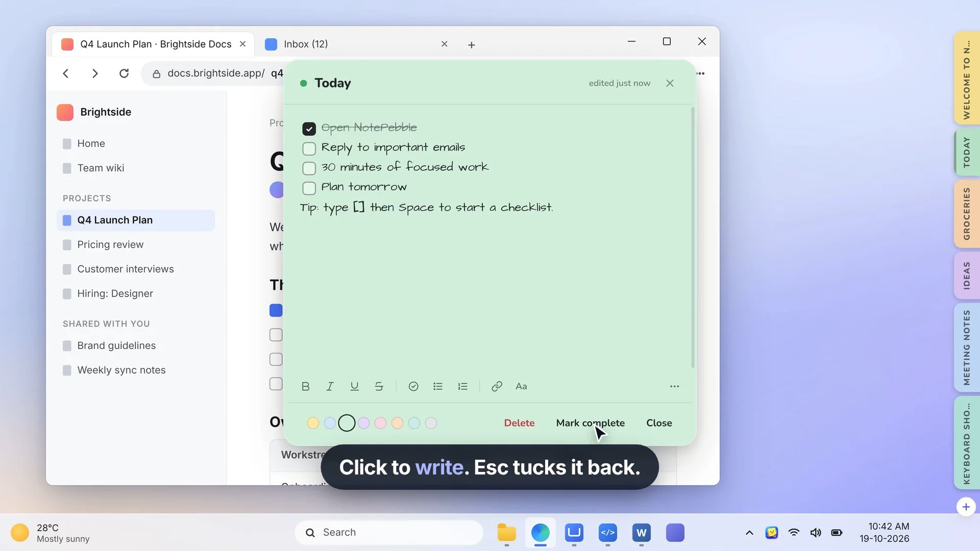Check the 'Plan tomorrow' item

(309, 188)
